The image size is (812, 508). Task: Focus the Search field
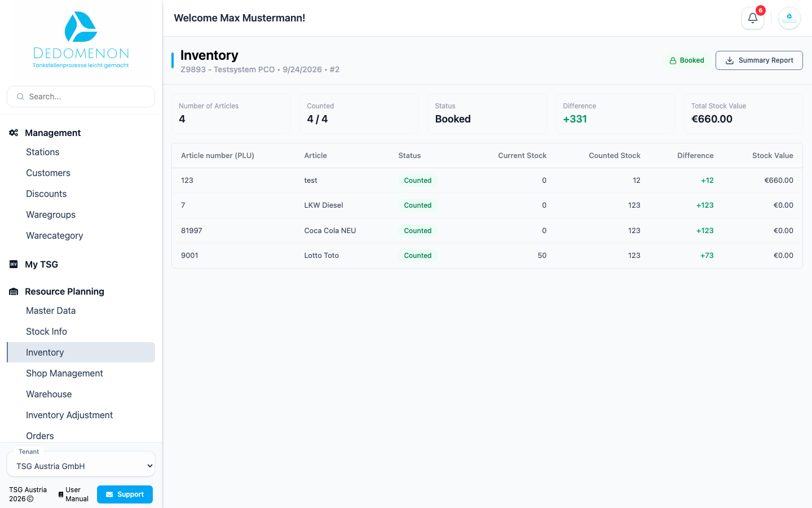[81, 97]
